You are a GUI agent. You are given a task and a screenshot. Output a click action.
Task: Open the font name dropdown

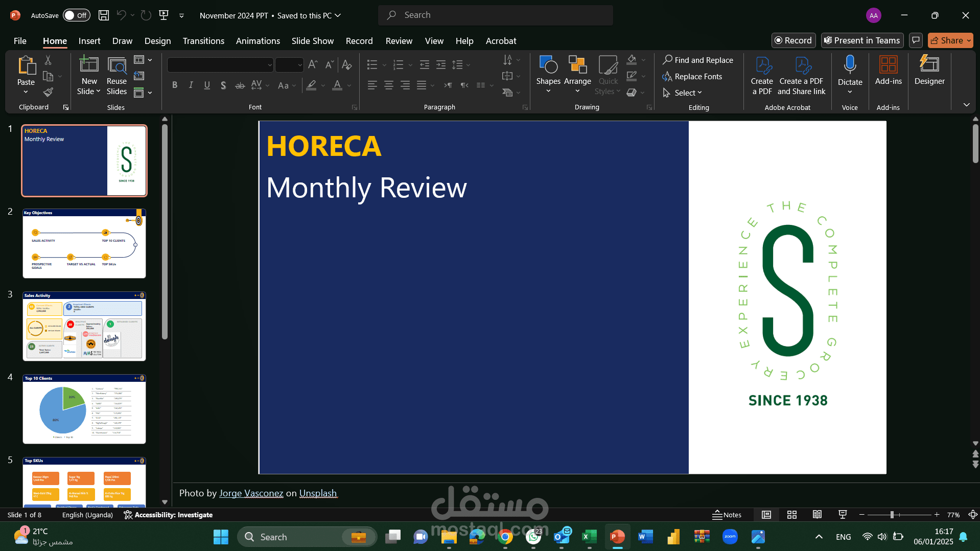(270, 65)
